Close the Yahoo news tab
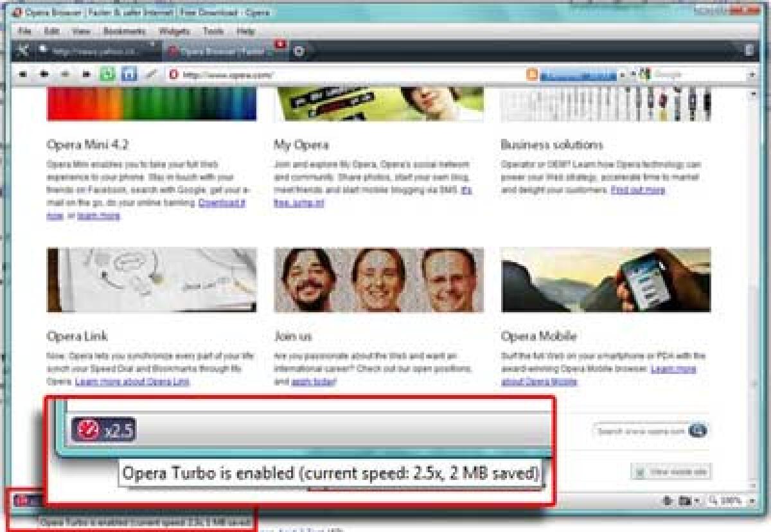 click(x=152, y=45)
